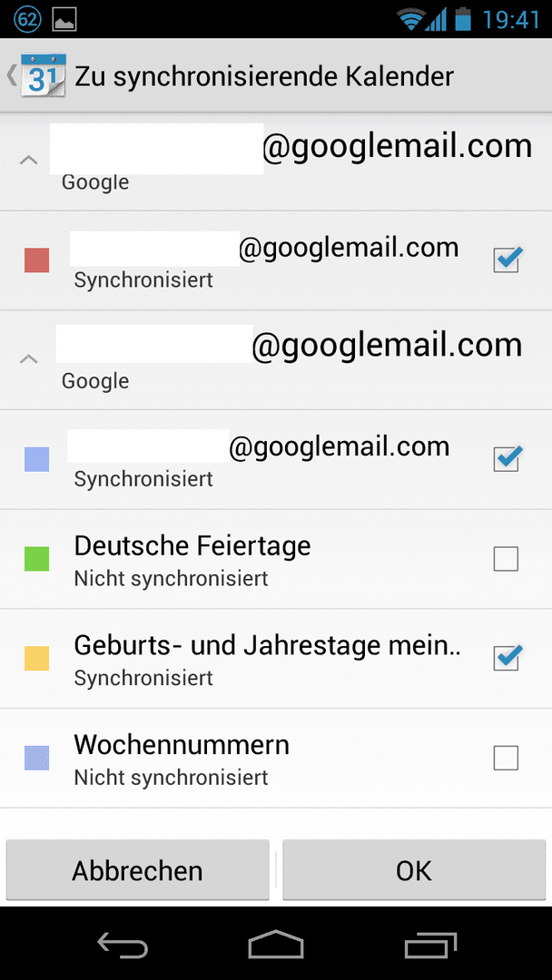Tap the battery icon in status bar
This screenshot has height=980, width=552.
pos(462,19)
